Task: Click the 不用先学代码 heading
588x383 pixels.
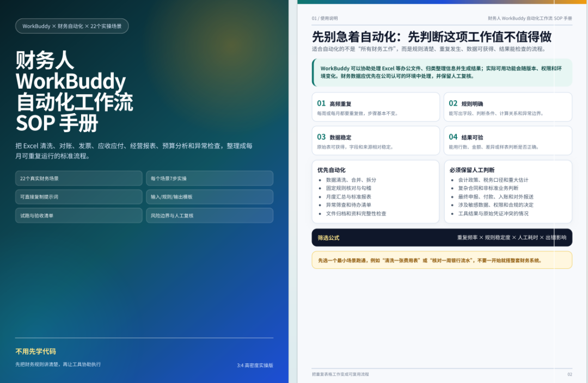Action: click(x=35, y=351)
